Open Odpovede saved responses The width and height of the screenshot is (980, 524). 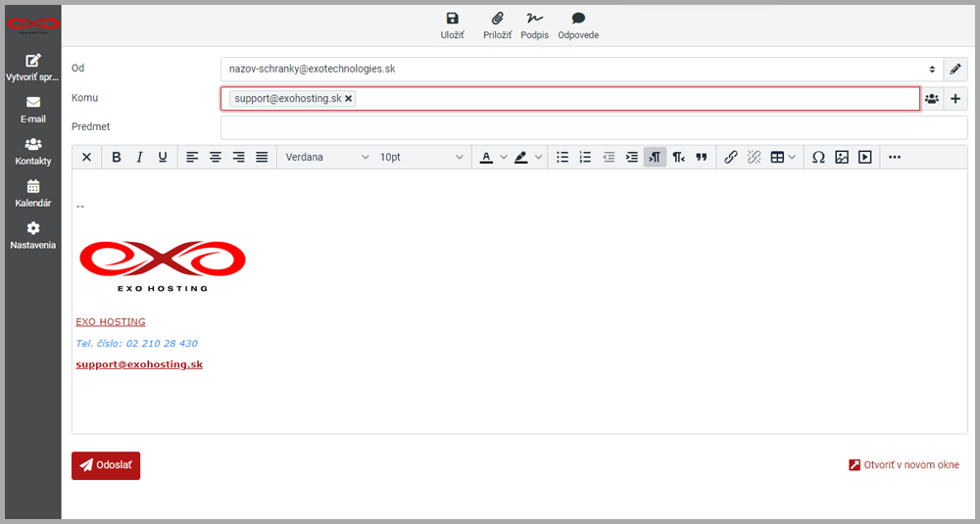[578, 25]
